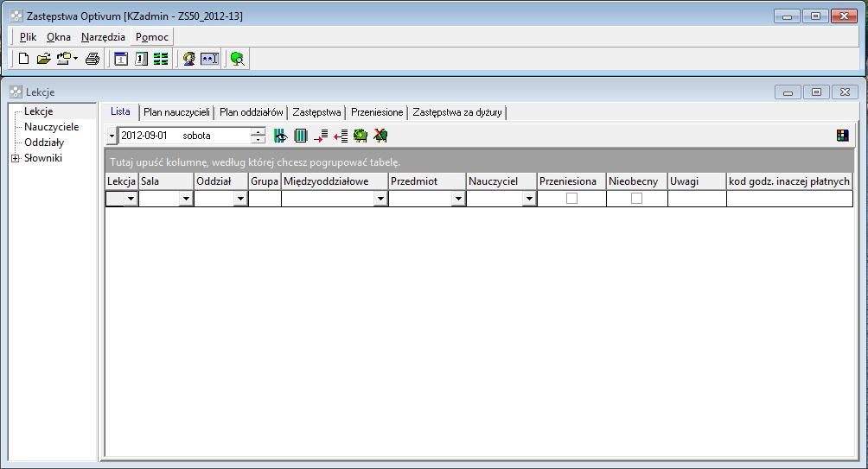Click the printer icon

coord(93,59)
